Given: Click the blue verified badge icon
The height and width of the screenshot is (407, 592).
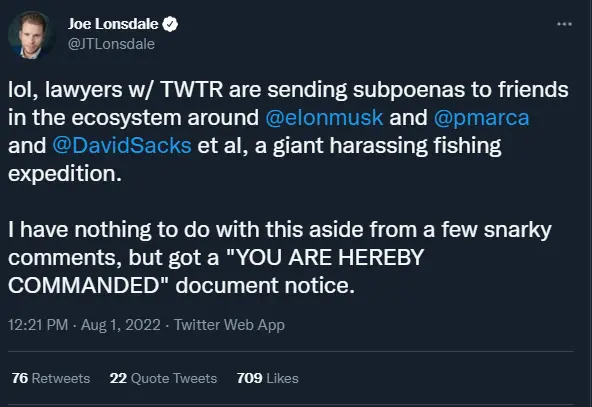Looking at the screenshot, I should (170, 24).
